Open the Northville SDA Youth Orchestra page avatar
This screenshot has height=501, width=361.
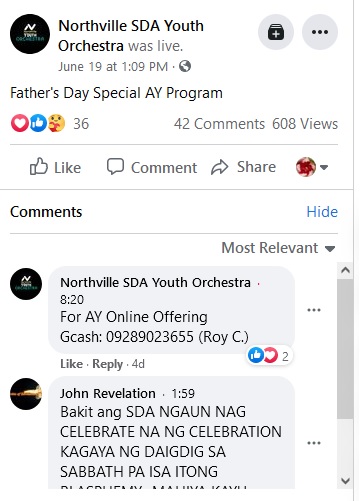[30, 34]
